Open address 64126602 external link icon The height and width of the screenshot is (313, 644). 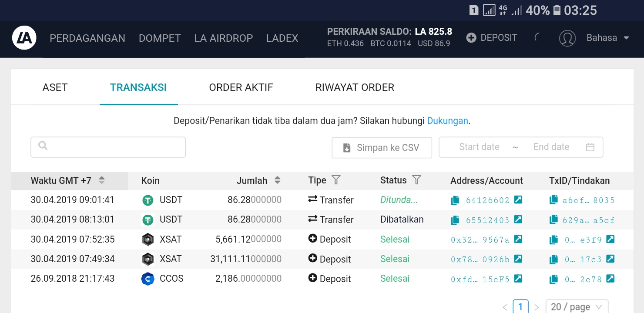click(x=518, y=200)
